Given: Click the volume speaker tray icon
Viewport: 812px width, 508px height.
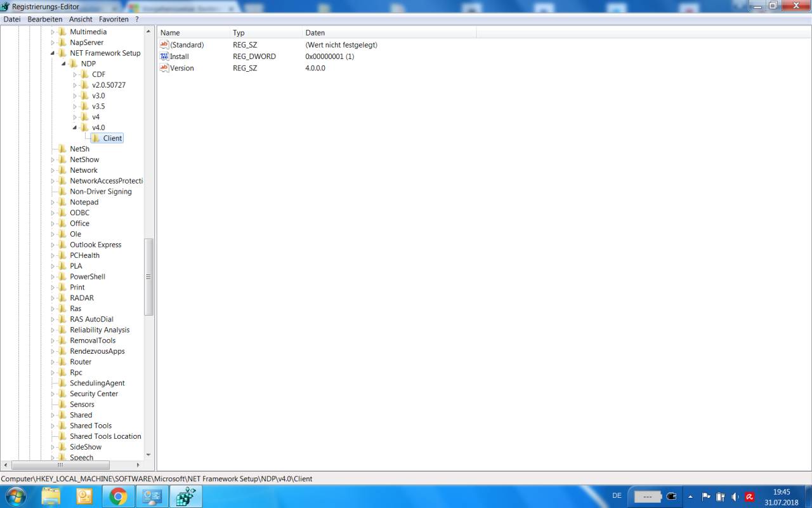Looking at the screenshot, I should (735, 497).
